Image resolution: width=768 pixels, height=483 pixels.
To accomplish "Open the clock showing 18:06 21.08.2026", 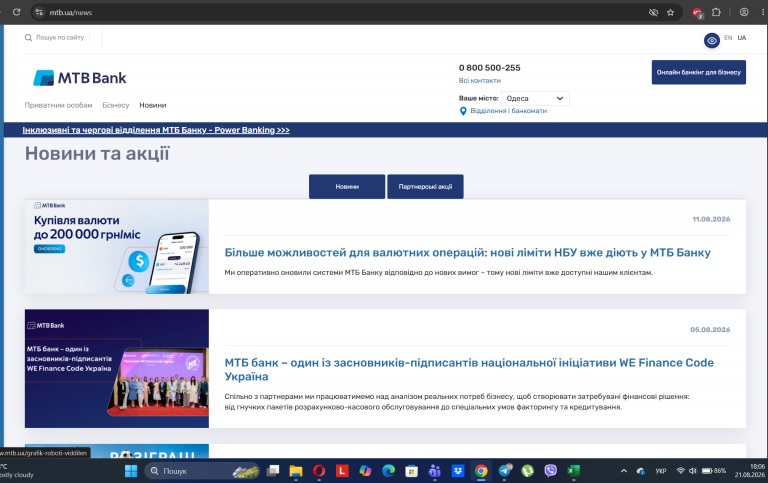I will (x=749, y=471).
